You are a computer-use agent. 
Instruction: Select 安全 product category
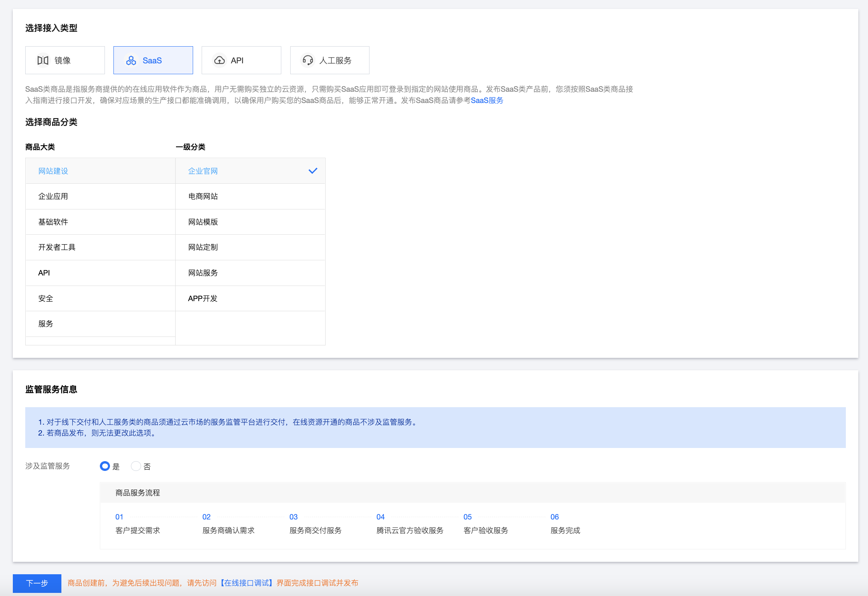click(x=100, y=298)
